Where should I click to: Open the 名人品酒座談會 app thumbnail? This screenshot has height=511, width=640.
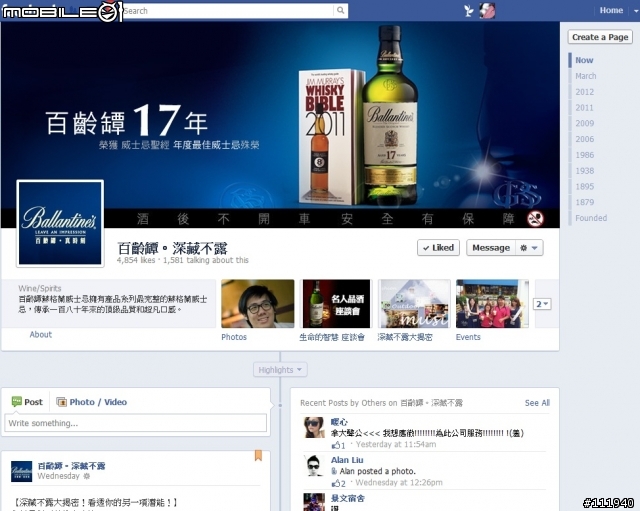[x=336, y=304]
